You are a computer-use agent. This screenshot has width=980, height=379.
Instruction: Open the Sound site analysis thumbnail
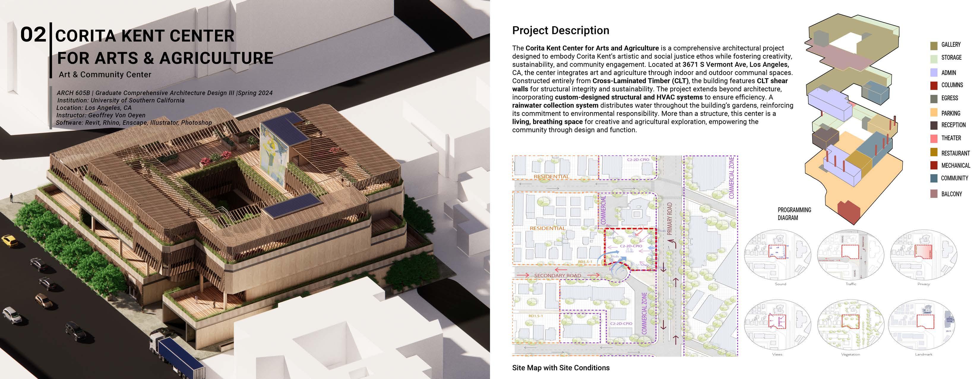point(777,254)
